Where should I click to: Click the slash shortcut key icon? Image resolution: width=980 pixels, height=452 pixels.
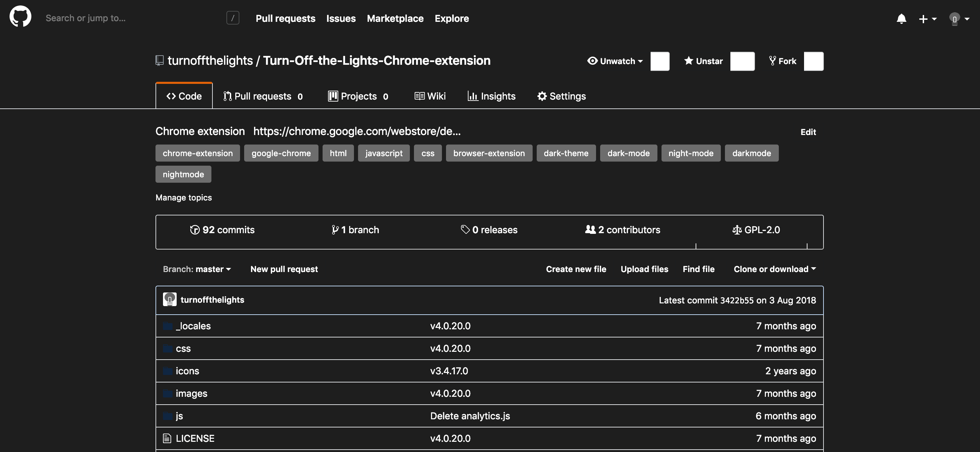tap(233, 18)
